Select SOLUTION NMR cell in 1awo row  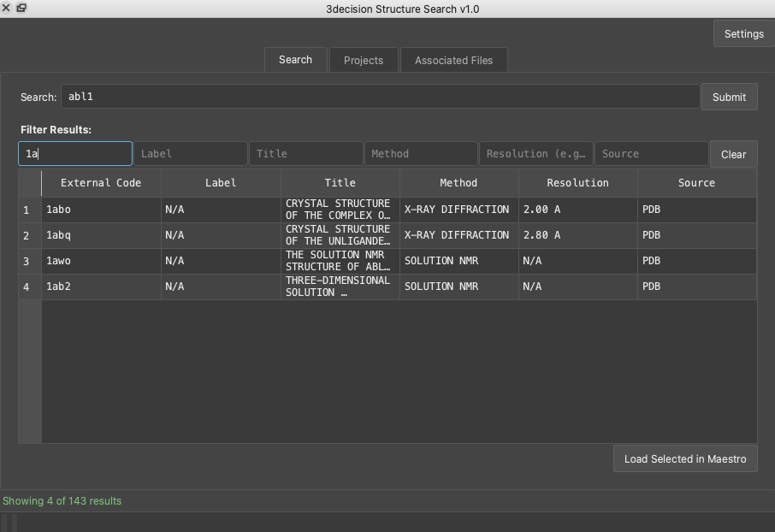(459, 261)
